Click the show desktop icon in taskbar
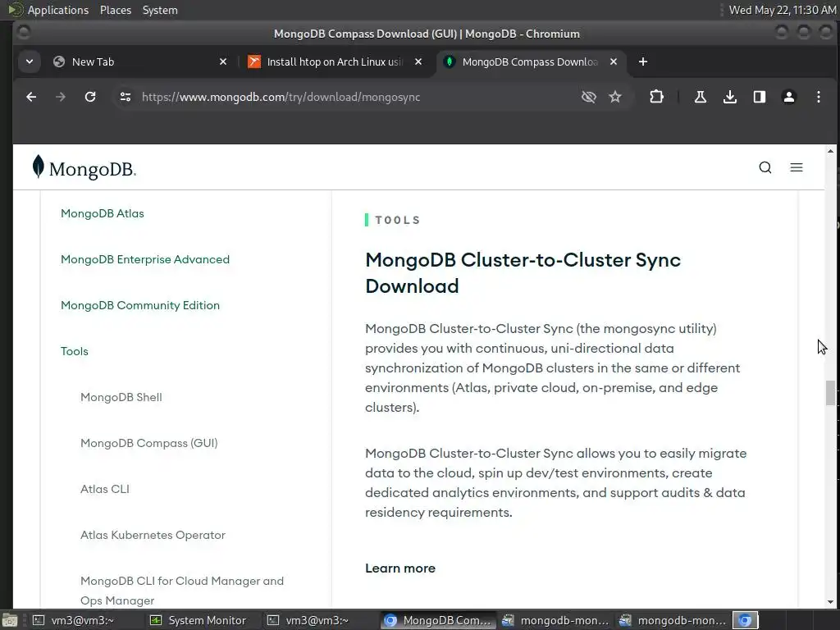Viewport: 840px width, 630px height. coord(10,620)
